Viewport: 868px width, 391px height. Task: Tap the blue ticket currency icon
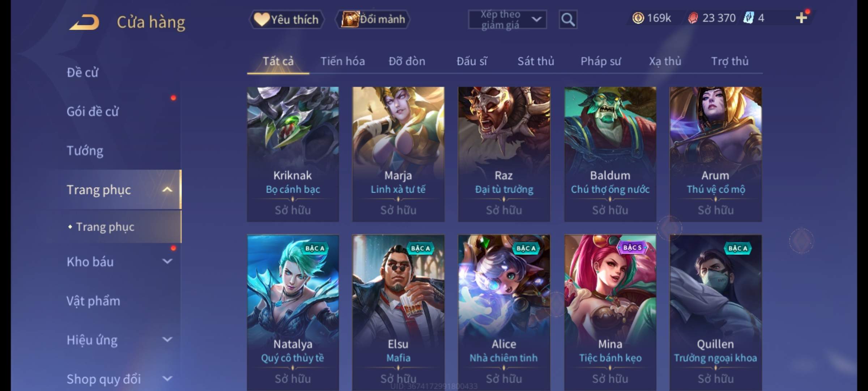coord(748,18)
